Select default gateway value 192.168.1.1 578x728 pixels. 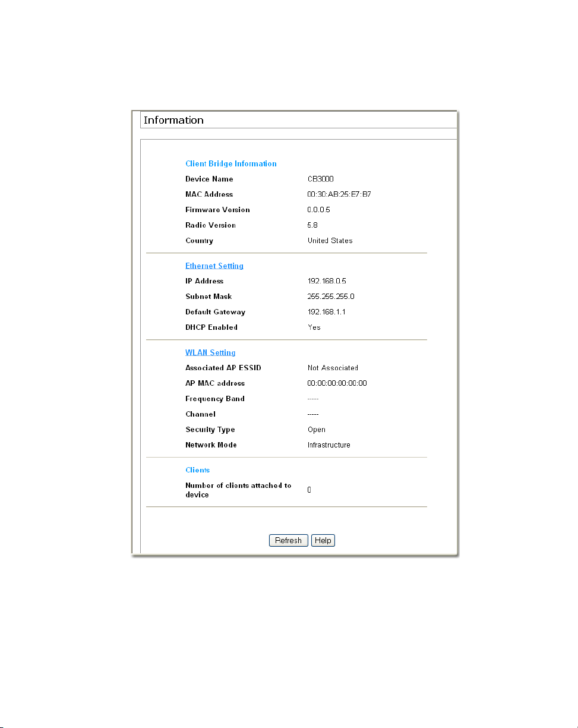point(327,312)
